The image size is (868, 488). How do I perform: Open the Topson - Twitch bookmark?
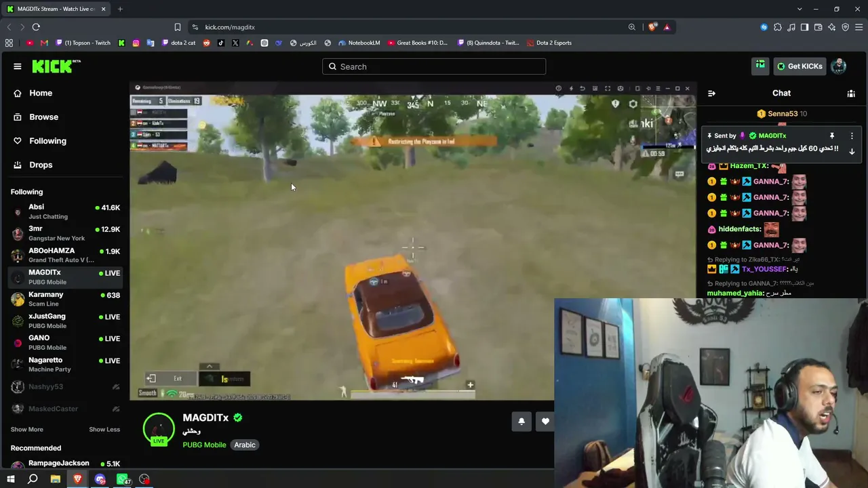coord(82,43)
